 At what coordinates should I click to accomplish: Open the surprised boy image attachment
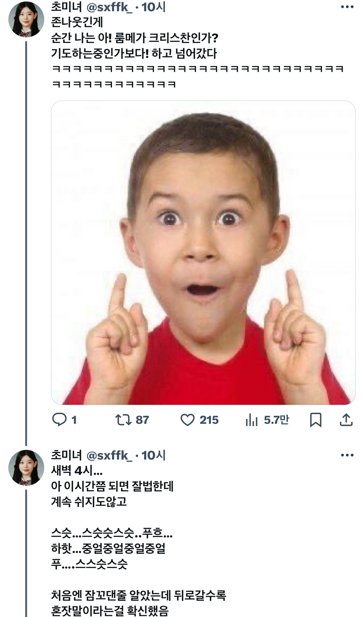[x=203, y=253]
